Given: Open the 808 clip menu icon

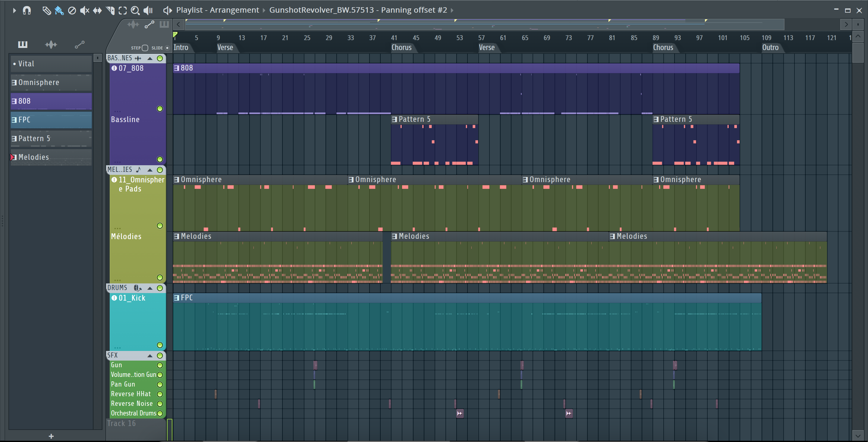Looking at the screenshot, I should pyautogui.click(x=176, y=68).
